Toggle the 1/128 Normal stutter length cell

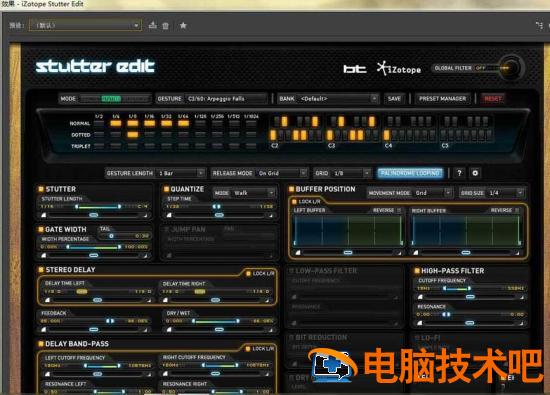coord(200,123)
